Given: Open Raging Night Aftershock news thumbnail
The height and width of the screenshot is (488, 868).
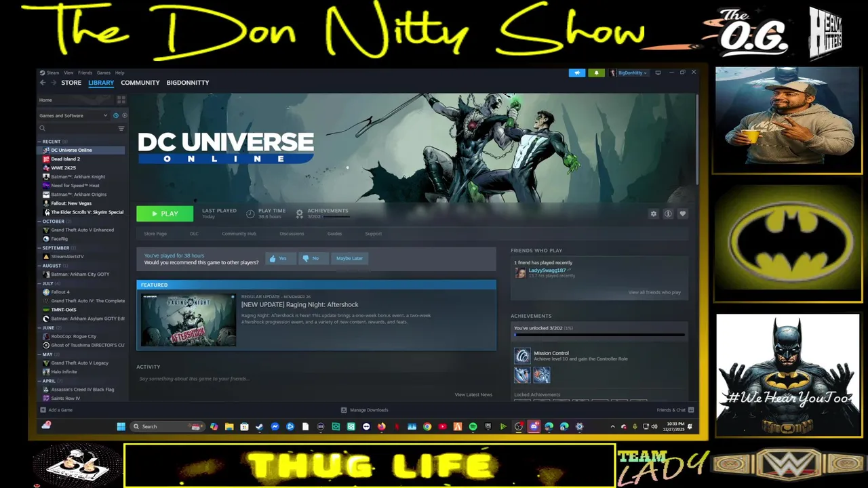Looking at the screenshot, I should (189, 320).
